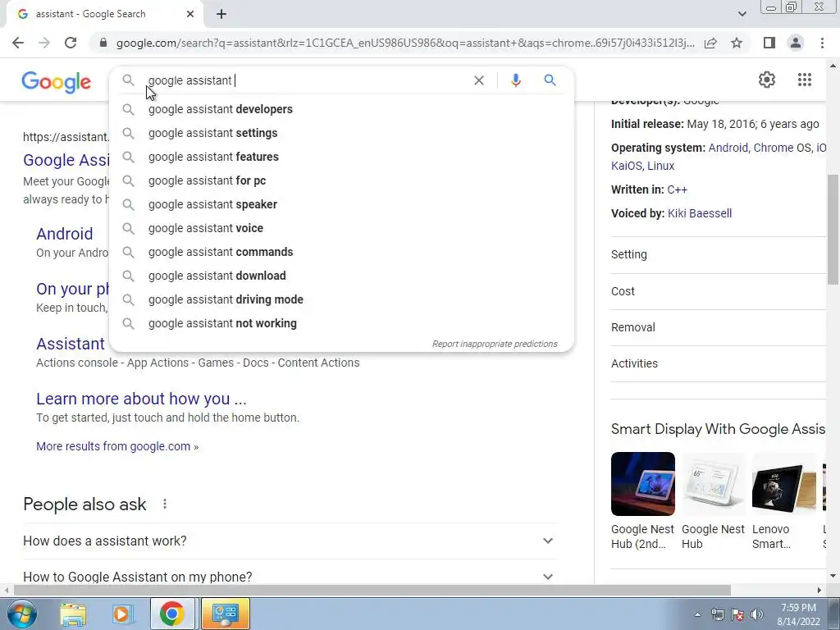Switch to Chrome in the taskbar
Viewport: 840px width, 630px height.
point(171,614)
